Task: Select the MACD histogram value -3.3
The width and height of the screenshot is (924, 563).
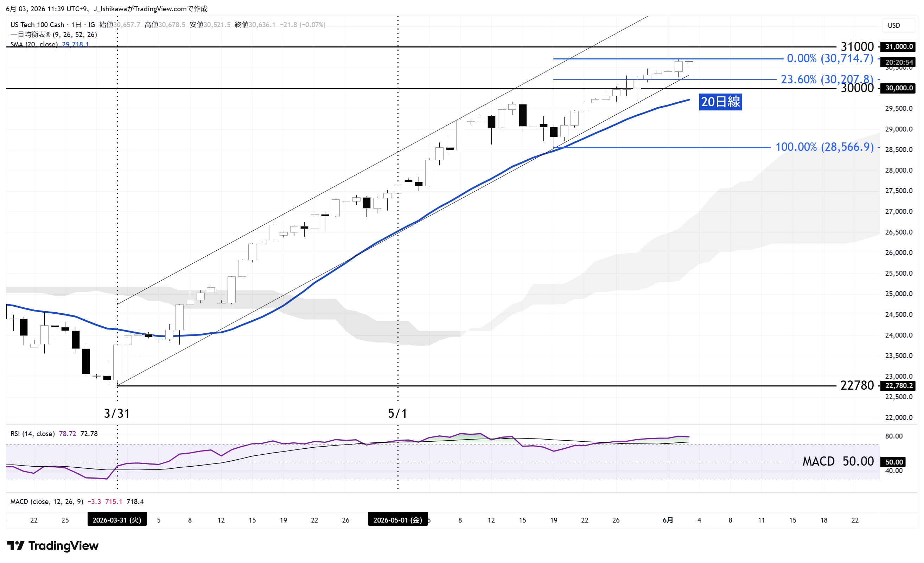Action: click(94, 501)
